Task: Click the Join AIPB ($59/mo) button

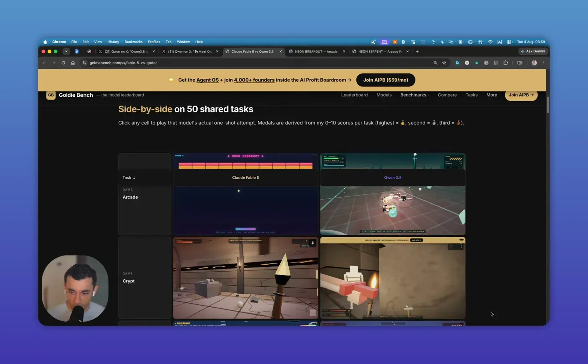Action: [386, 80]
